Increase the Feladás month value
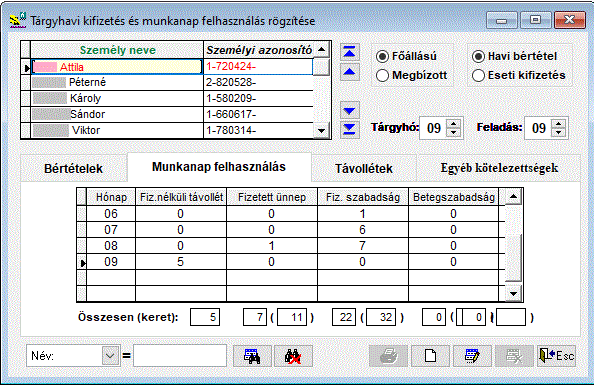Viewport: 594px width, 386px height. click(x=558, y=123)
